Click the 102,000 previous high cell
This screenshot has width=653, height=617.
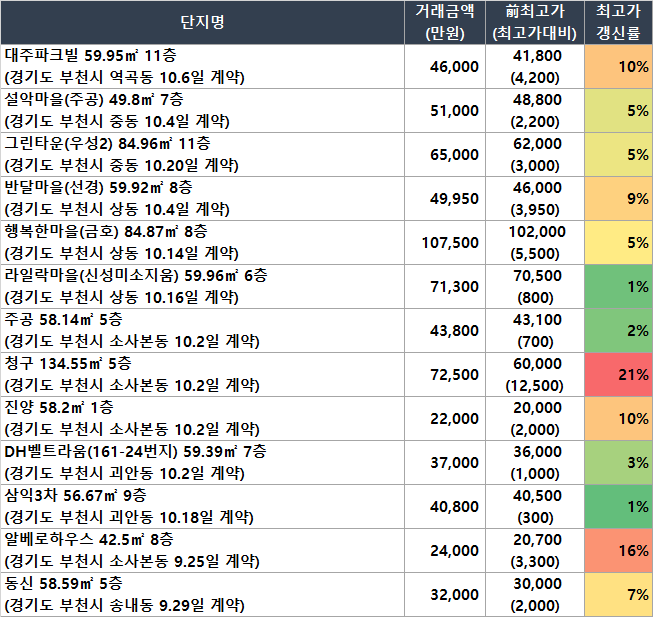coord(535,243)
